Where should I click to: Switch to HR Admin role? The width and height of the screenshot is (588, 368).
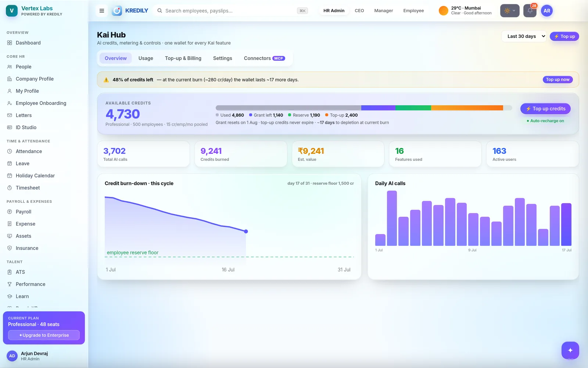click(x=334, y=11)
